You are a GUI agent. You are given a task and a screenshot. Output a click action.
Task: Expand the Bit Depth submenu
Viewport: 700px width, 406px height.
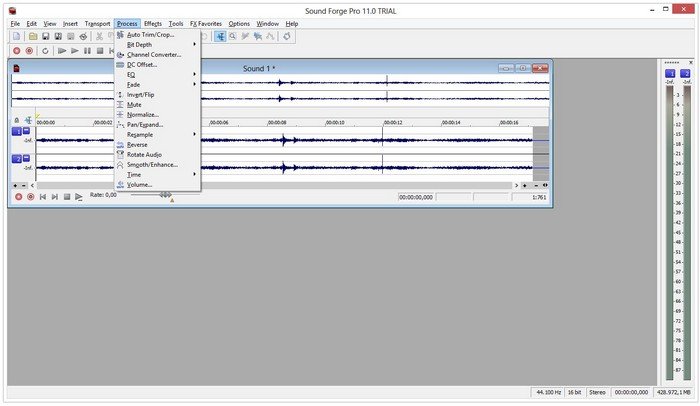[x=158, y=45]
